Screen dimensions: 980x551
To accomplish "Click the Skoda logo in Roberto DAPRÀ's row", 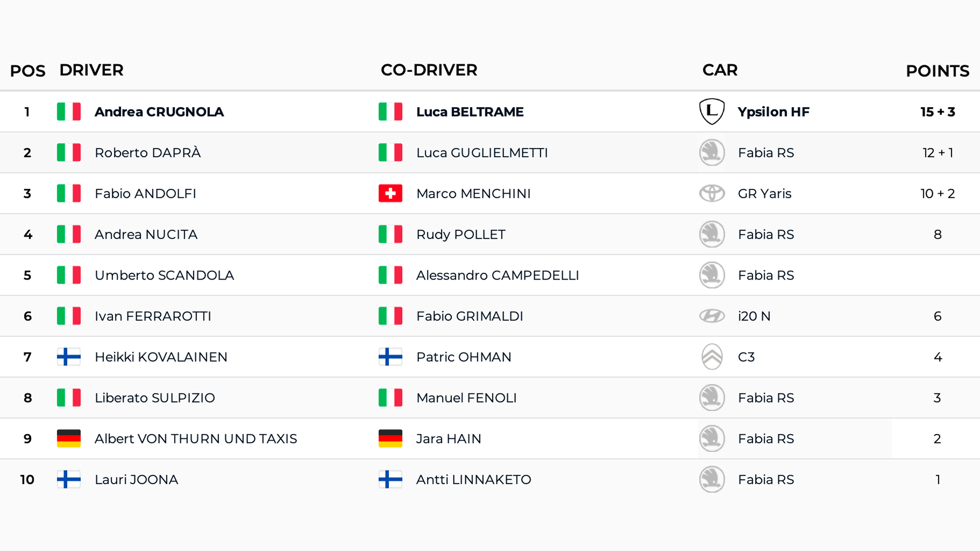I will (712, 153).
